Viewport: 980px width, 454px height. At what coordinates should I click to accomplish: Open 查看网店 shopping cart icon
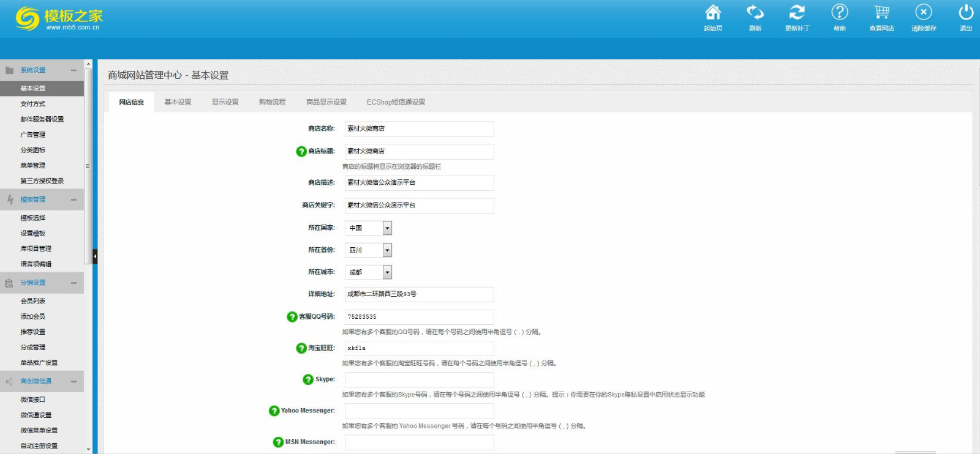(881, 13)
